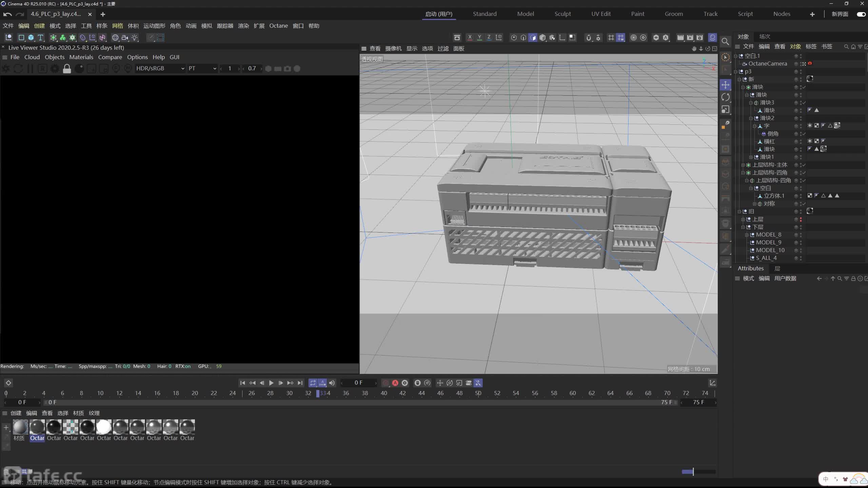This screenshot has width=868, height=488.
Task: Select the Scale tool in side palette
Action: [725, 109]
